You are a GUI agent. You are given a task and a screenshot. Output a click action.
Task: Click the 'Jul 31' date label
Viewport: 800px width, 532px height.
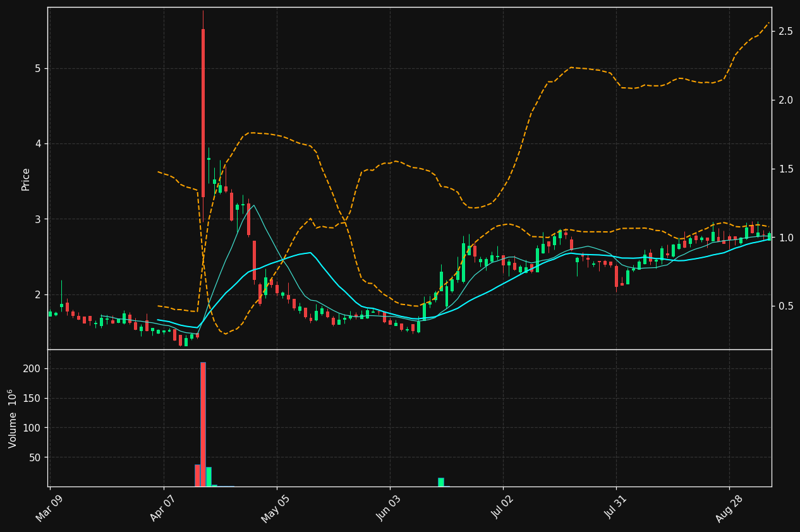point(617,508)
